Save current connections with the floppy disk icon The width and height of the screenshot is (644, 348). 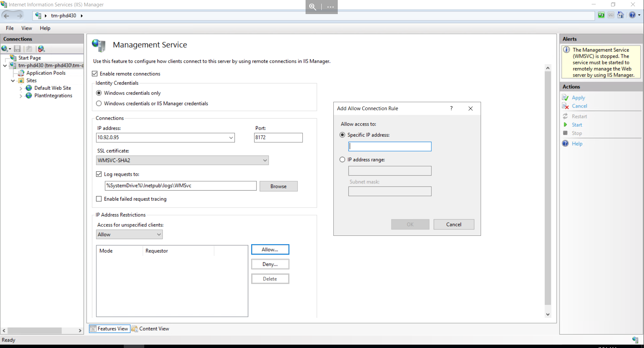17,49
